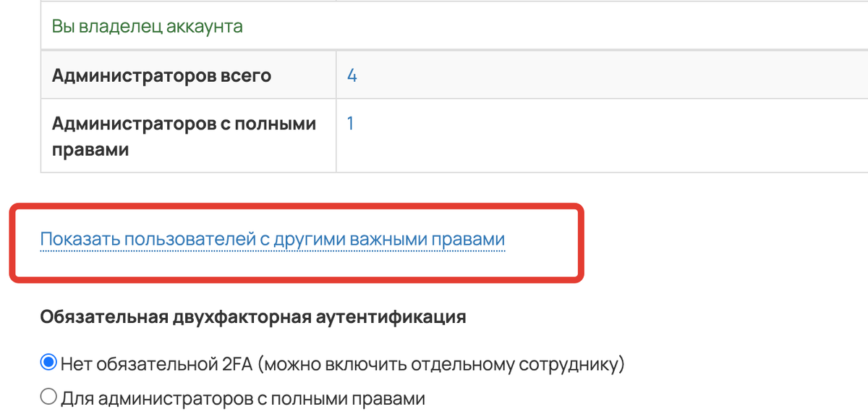Select the 'Нет обязательной 2FA' radio button

tap(48, 363)
